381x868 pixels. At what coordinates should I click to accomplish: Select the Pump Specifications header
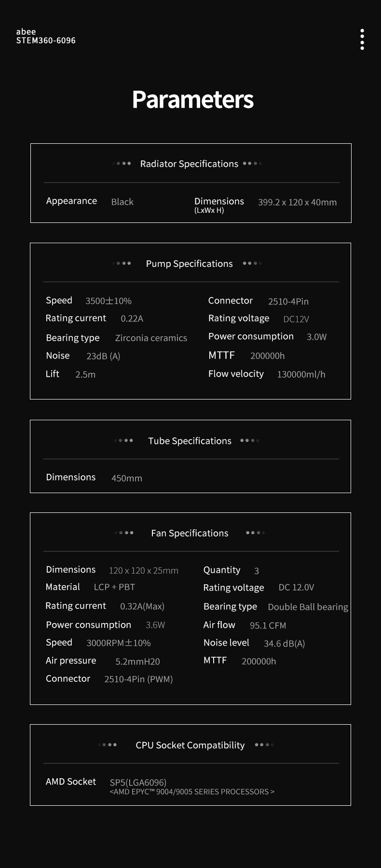pos(189,264)
